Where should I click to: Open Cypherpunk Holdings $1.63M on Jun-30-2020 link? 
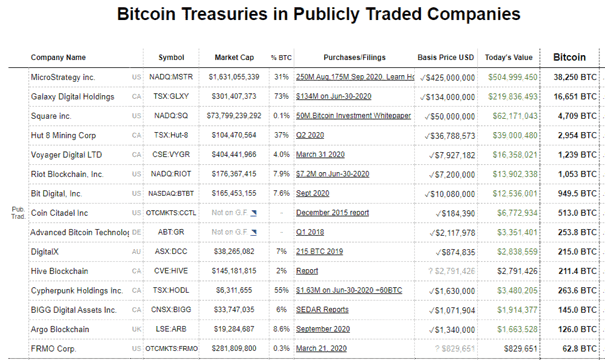[x=349, y=290]
